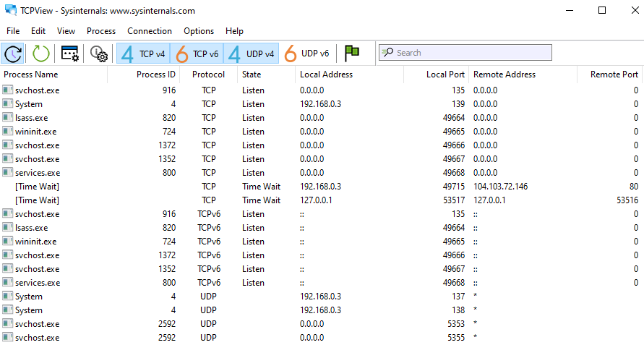Click 192.168.0.3 in UDP port 137 row
This screenshot has width=644, height=345.
click(320, 296)
